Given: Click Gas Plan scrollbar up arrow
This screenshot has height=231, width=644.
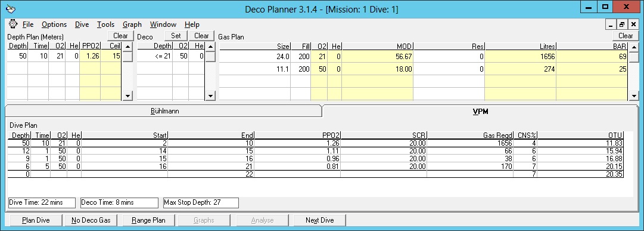Looking at the screenshot, I should [x=634, y=46].
